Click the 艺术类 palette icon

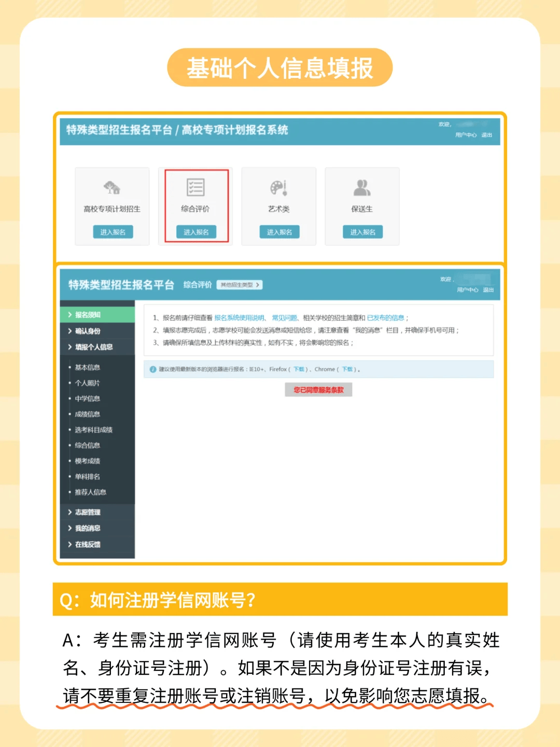pyautogui.click(x=278, y=187)
